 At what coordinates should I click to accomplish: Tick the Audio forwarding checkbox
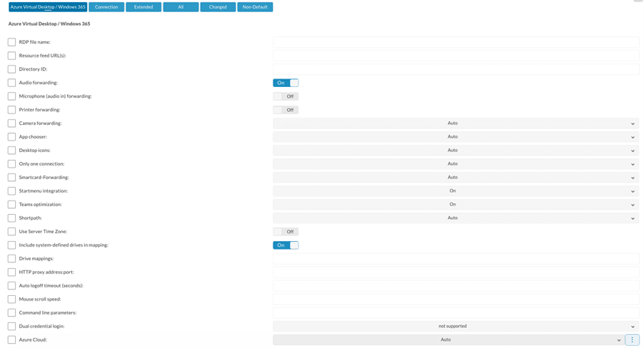[x=11, y=83]
